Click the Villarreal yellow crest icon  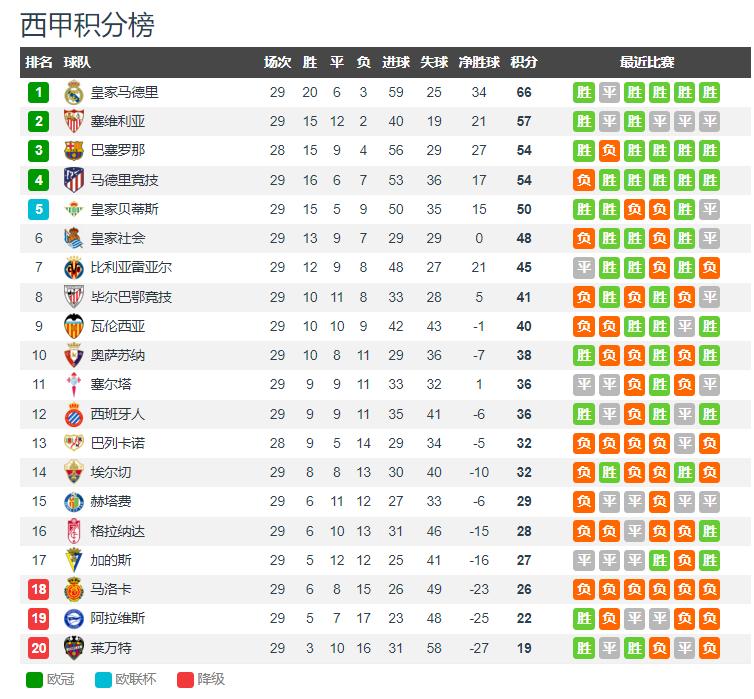pyautogui.click(x=72, y=268)
